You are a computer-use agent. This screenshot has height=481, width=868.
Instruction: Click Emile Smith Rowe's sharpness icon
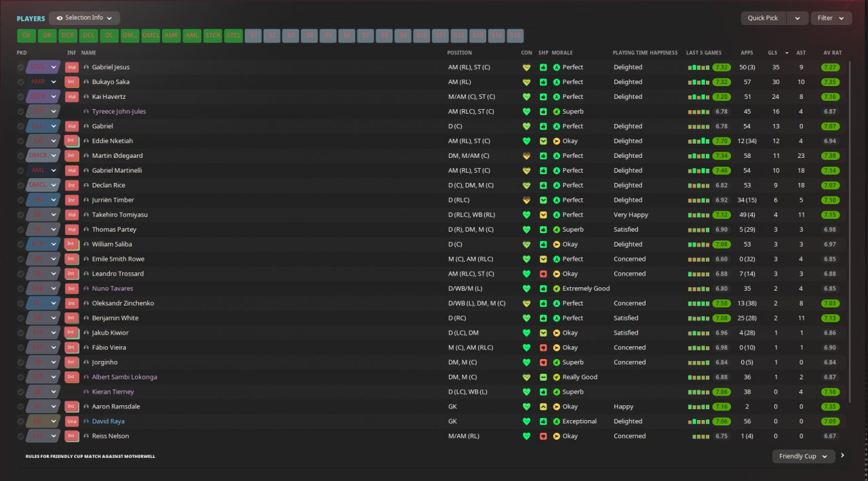tap(543, 259)
